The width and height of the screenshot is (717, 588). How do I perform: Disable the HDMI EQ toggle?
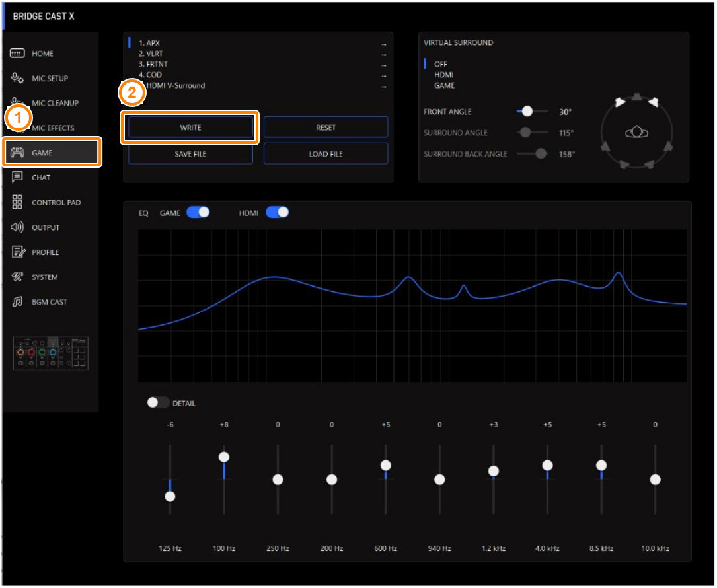[x=276, y=212]
